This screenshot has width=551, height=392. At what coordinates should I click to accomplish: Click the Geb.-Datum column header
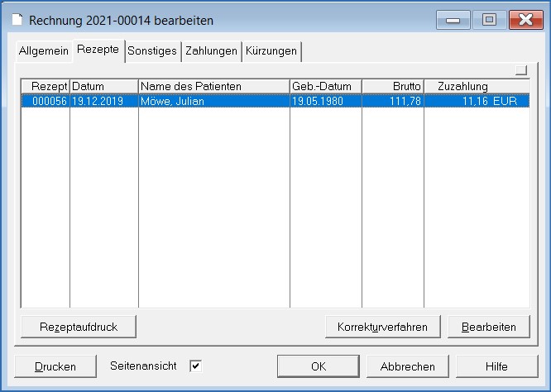(x=326, y=86)
